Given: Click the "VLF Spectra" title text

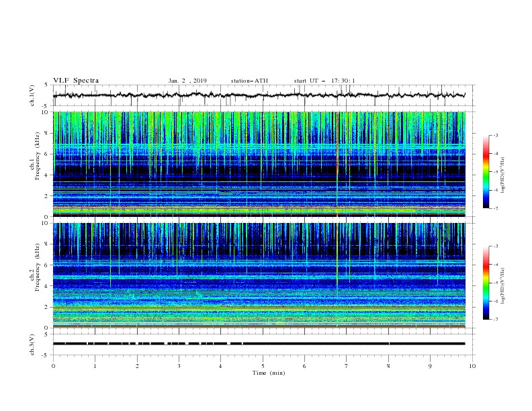Looking at the screenshot, I should click(x=76, y=81).
